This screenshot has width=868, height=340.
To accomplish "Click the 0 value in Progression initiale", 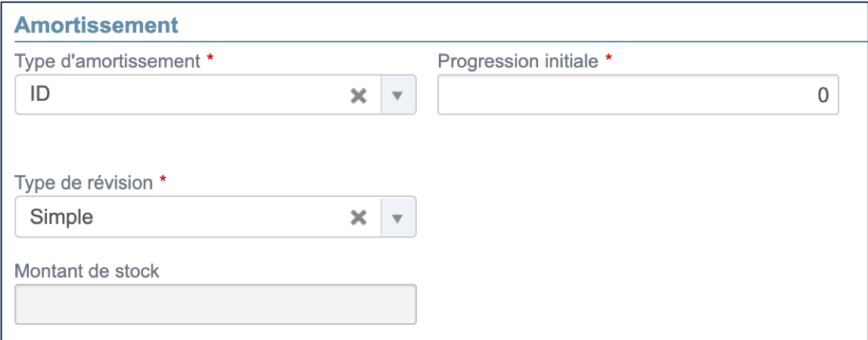I will pyautogui.click(x=823, y=96).
